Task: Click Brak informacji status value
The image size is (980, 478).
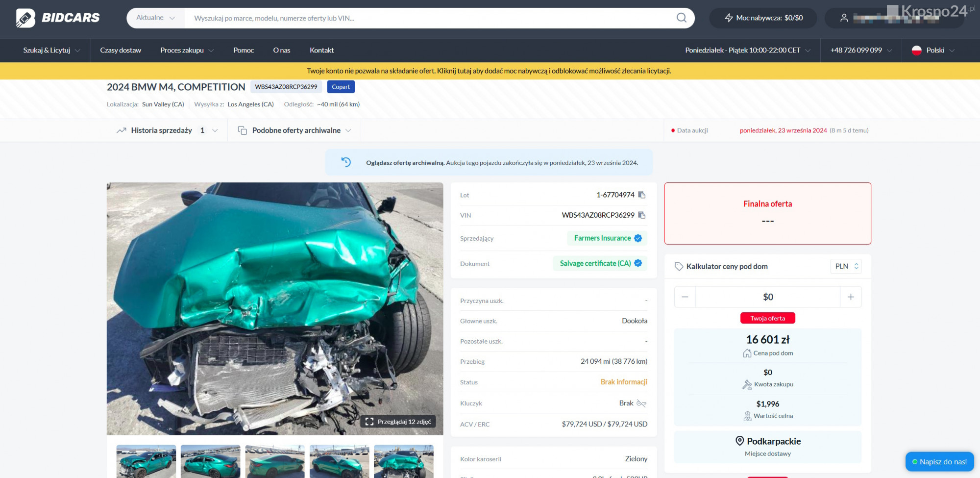Action: pos(624,382)
